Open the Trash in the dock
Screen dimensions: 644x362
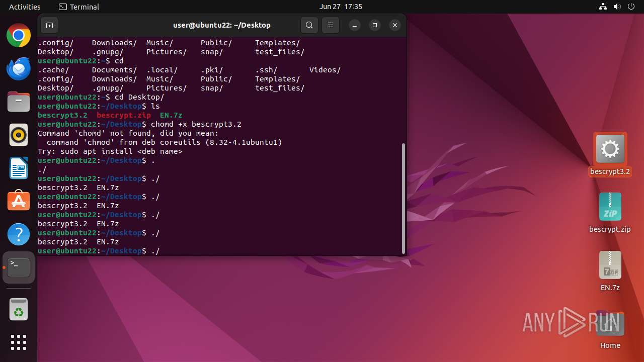[x=19, y=309]
